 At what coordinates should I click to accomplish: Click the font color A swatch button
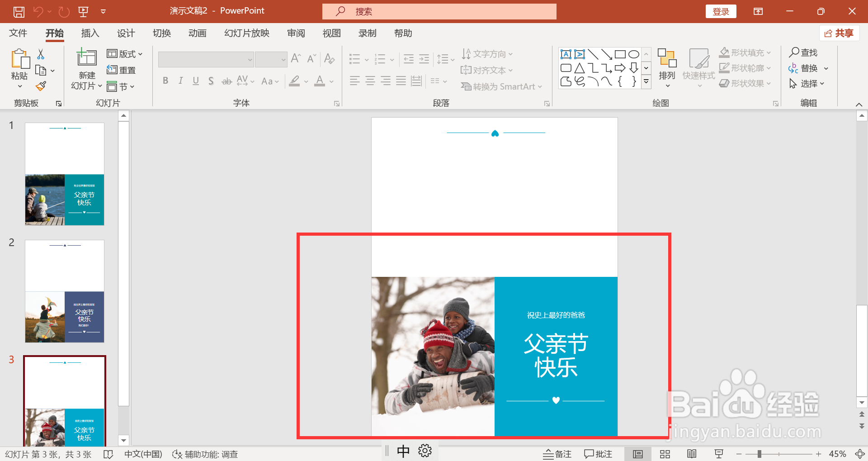[320, 81]
